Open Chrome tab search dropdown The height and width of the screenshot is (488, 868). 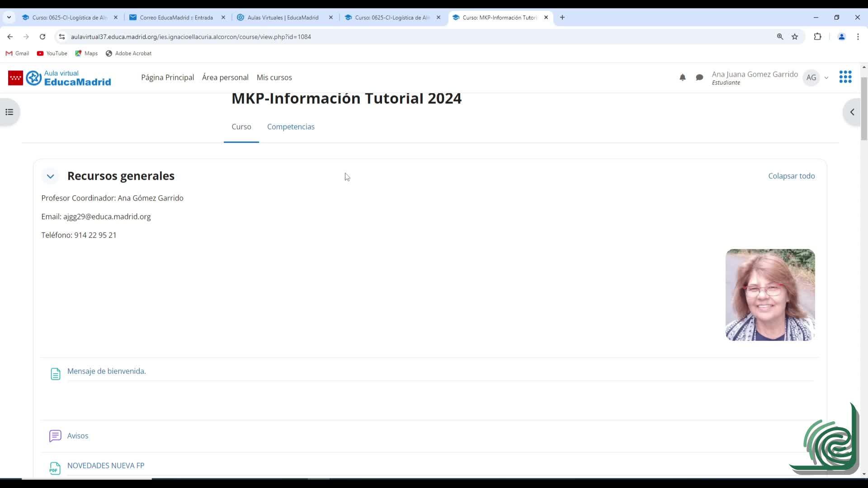pos(9,17)
